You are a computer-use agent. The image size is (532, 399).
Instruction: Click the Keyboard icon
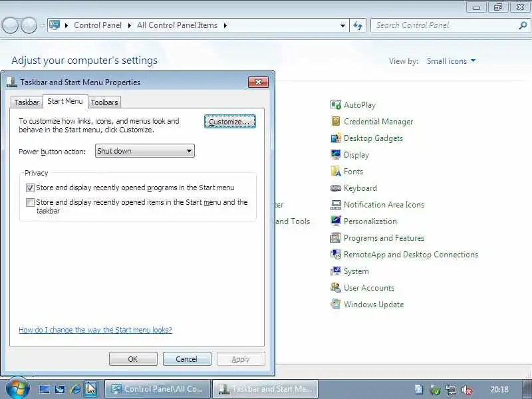click(336, 188)
